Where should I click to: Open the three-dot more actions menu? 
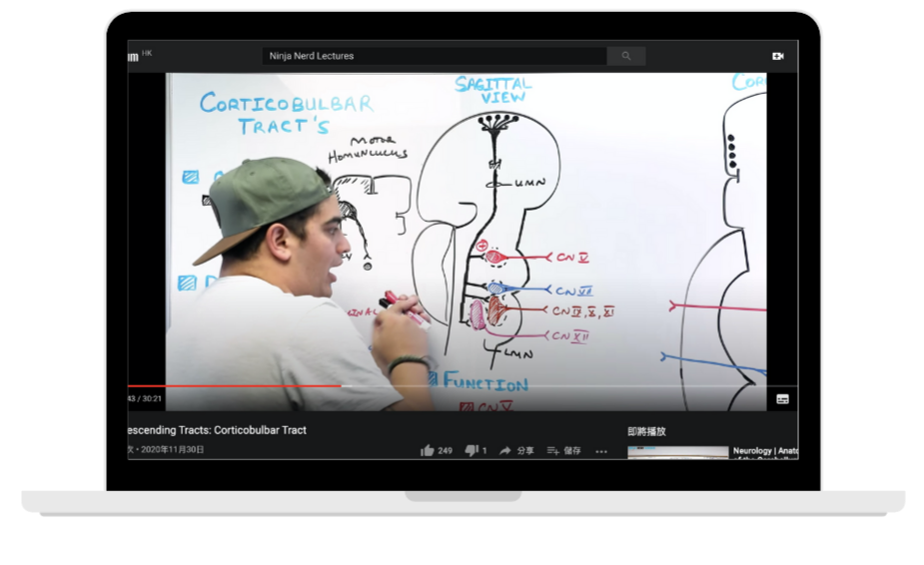tap(601, 451)
